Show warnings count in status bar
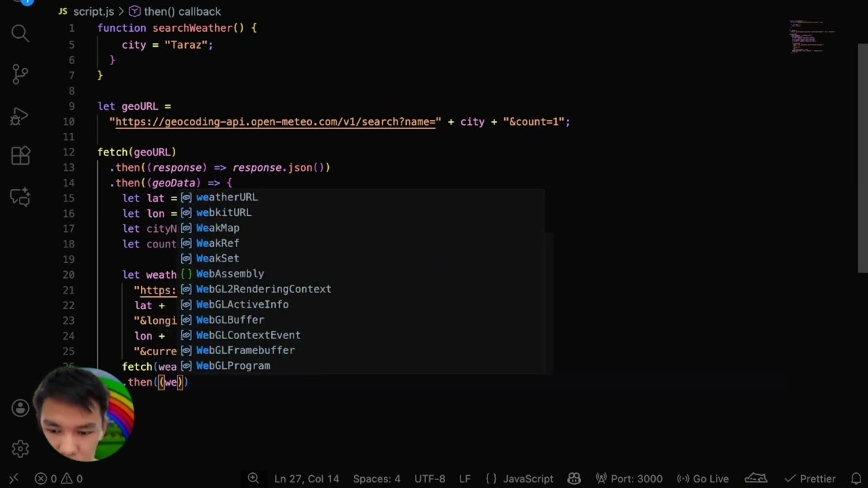This screenshot has height=488, width=868. (x=71, y=479)
